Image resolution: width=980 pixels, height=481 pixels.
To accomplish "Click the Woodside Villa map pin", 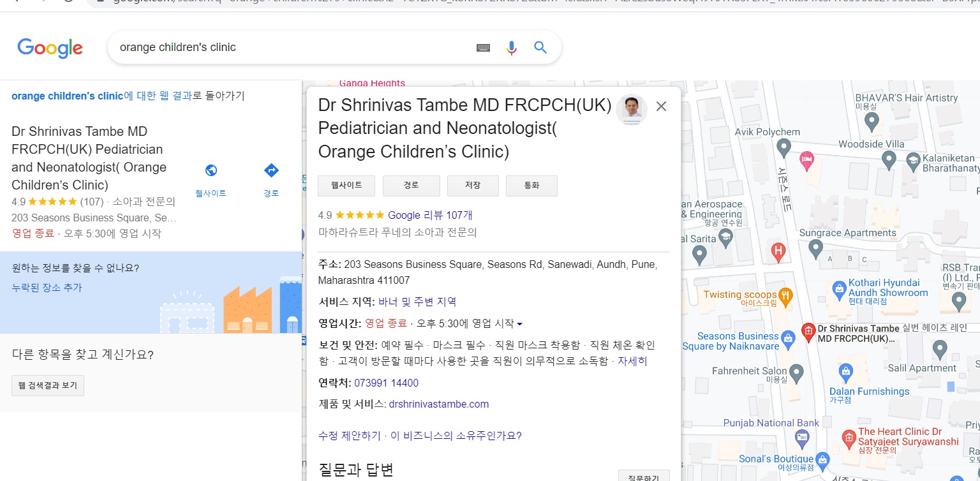I will 887,158.
